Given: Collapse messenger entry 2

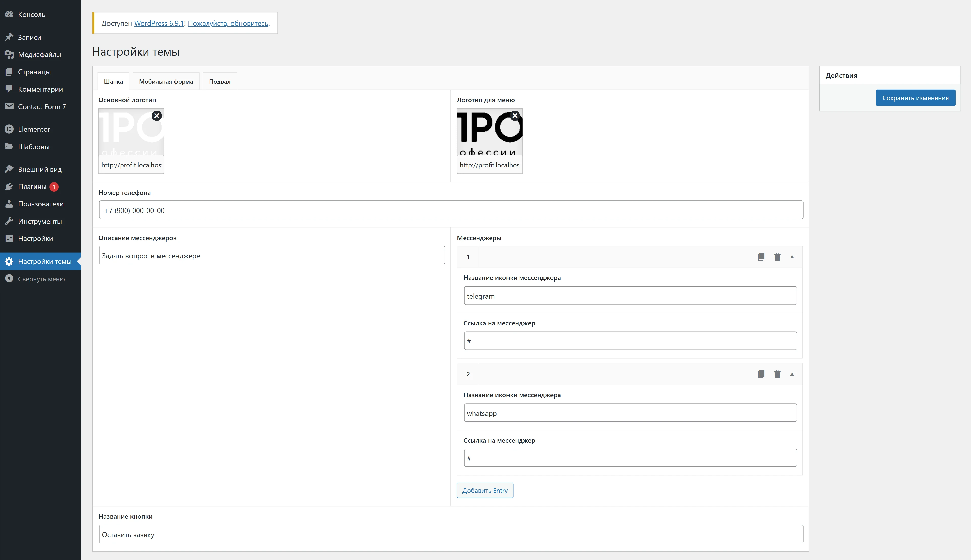Looking at the screenshot, I should (x=792, y=374).
